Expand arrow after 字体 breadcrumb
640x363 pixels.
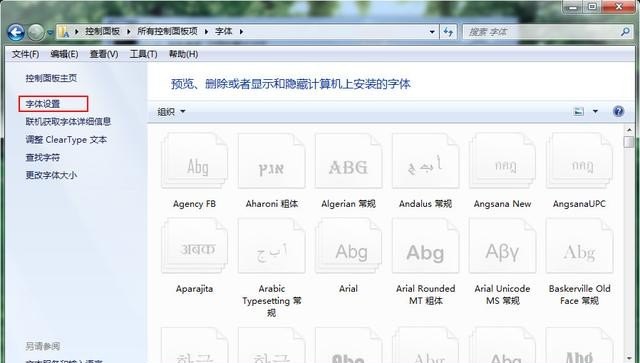241,31
